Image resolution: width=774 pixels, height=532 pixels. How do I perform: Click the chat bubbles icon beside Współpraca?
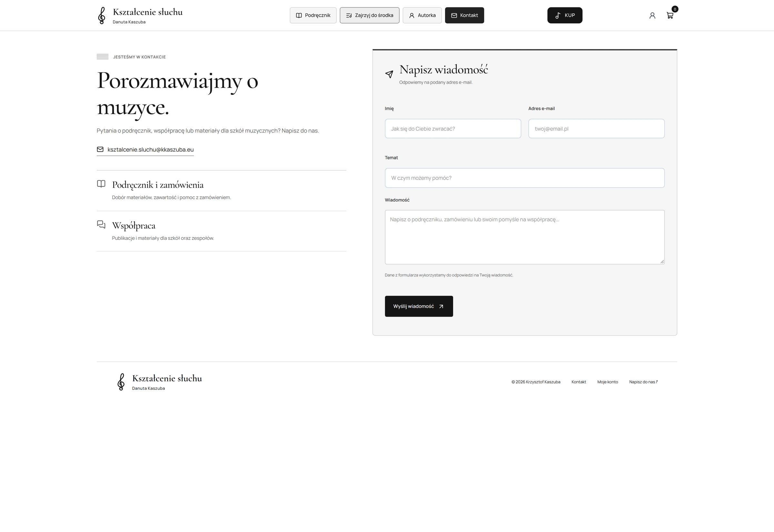point(101,224)
